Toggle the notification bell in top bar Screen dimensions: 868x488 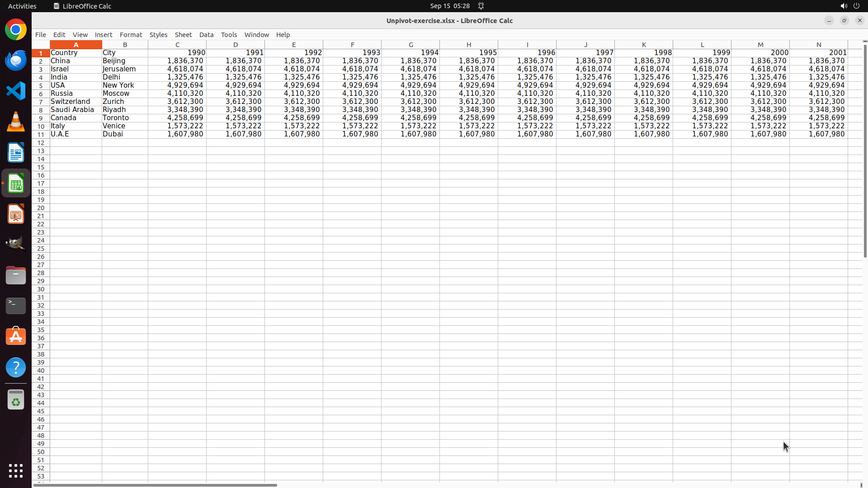pyautogui.click(x=481, y=6)
